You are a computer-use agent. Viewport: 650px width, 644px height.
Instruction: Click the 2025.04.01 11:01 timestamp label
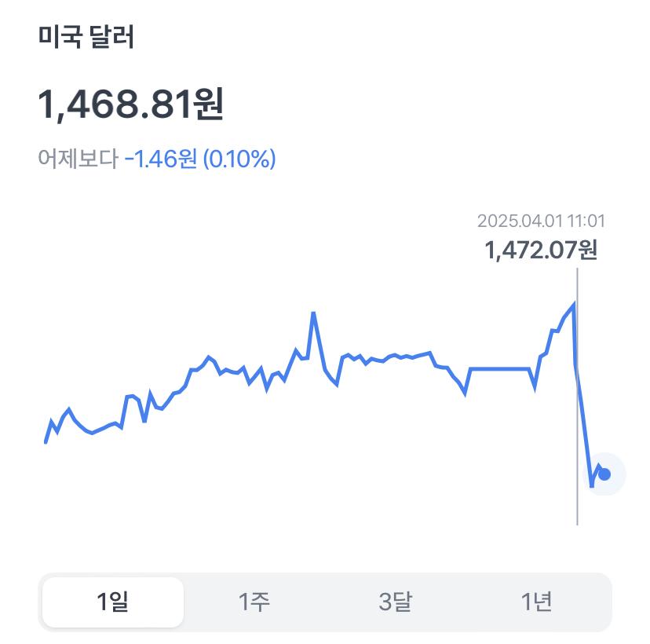click(x=541, y=221)
